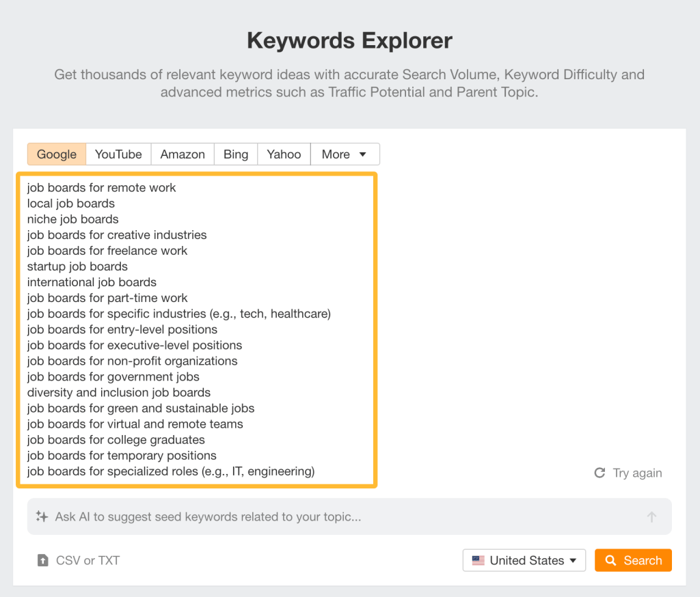Screen dimensions: 700x597
Task: Click the AI sparkle icon
Action: point(42,516)
